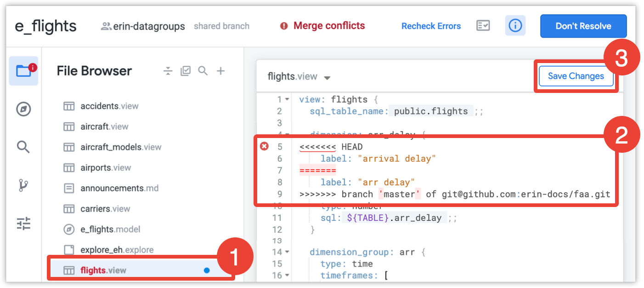Click the red error marker on line 5
This screenshot has height=288, width=644.
[264, 147]
